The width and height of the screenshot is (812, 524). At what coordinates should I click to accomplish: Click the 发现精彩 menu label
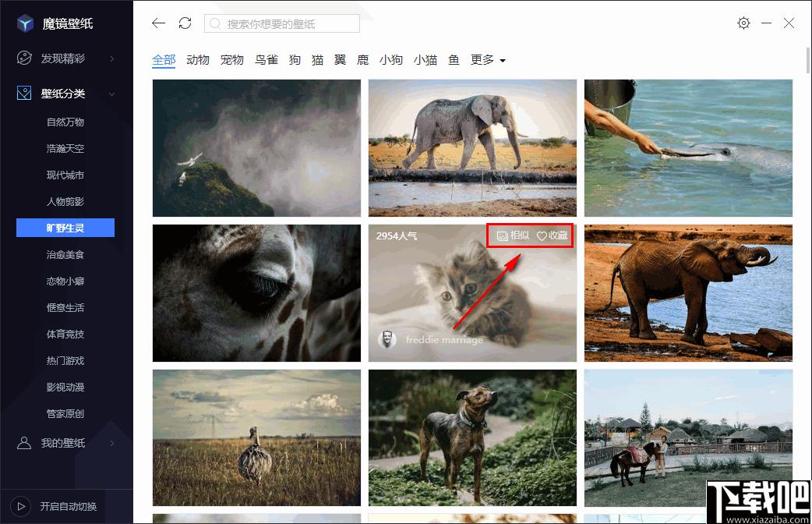pyautogui.click(x=62, y=58)
